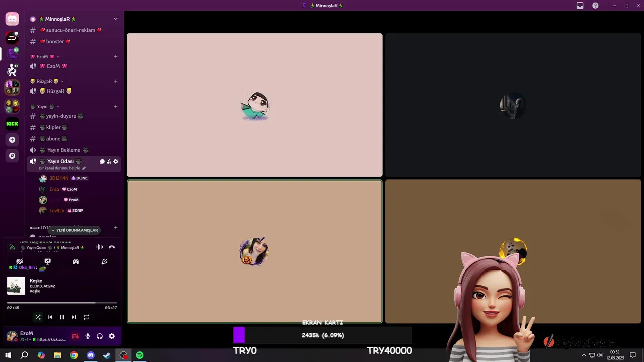Open the white horse server icon
Viewport: 644px width, 362px height.
coord(12,70)
